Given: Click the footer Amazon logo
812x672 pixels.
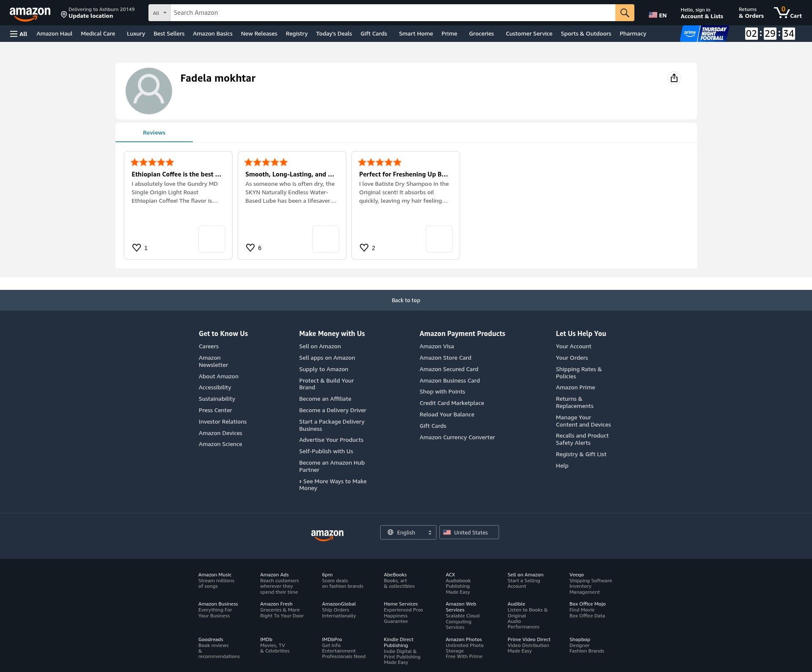Looking at the screenshot, I should point(327,534).
